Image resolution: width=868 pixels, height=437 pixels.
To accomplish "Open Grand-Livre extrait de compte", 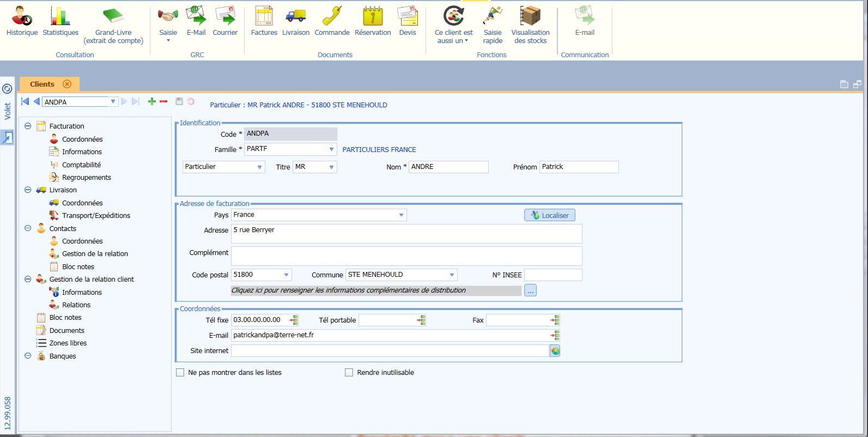I will click(113, 25).
